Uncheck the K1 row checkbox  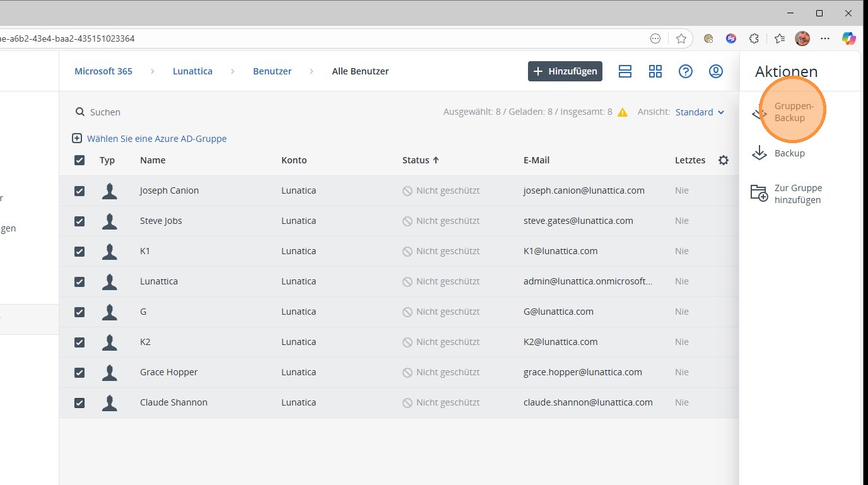tap(79, 251)
